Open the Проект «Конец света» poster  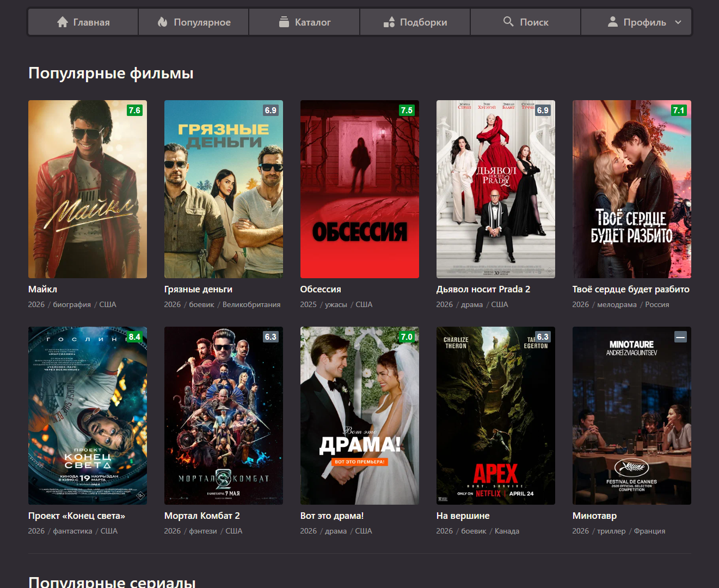(88, 415)
